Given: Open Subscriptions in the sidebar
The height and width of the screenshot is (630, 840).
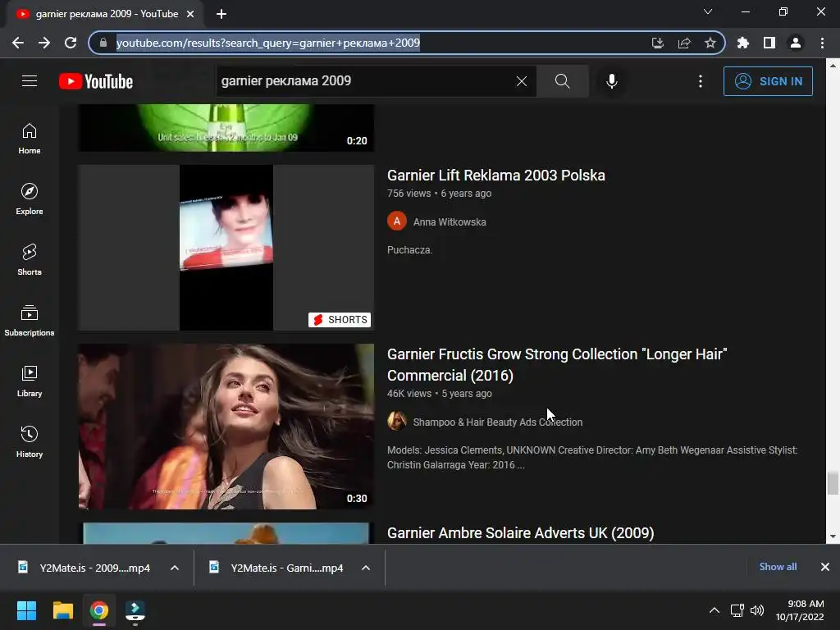Looking at the screenshot, I should click(30, 321).
